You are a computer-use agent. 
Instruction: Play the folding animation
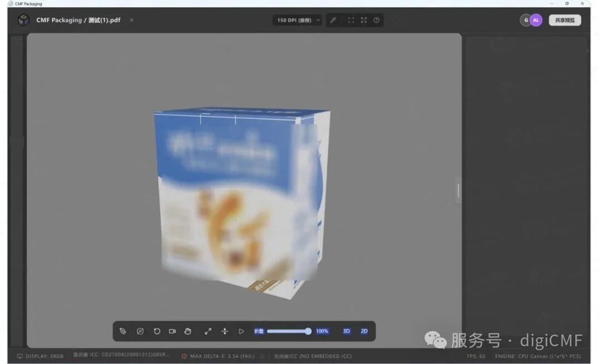(x=241, y=331)
